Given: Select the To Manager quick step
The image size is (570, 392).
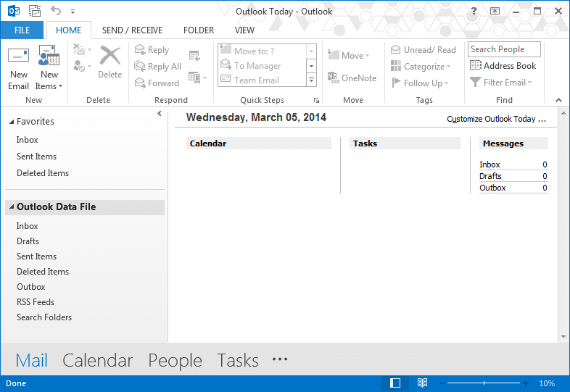Looking at the screenshot, I should tap(262, 65).
